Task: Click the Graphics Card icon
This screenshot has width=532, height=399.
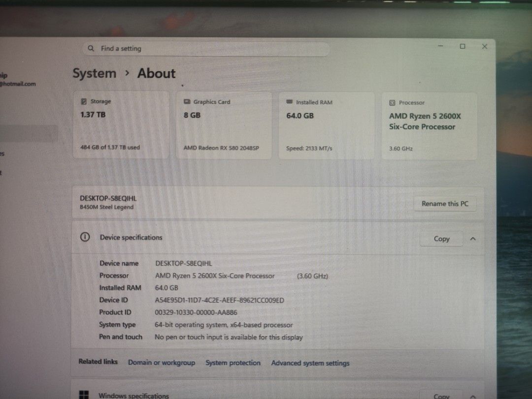Action: coord(187,102)
